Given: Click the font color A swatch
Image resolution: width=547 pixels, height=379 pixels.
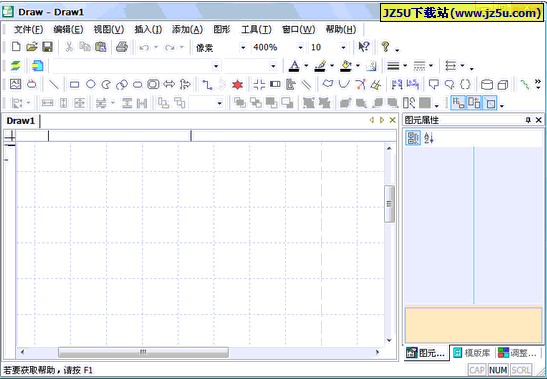Looking at the screenshot, I should [294, 66].
